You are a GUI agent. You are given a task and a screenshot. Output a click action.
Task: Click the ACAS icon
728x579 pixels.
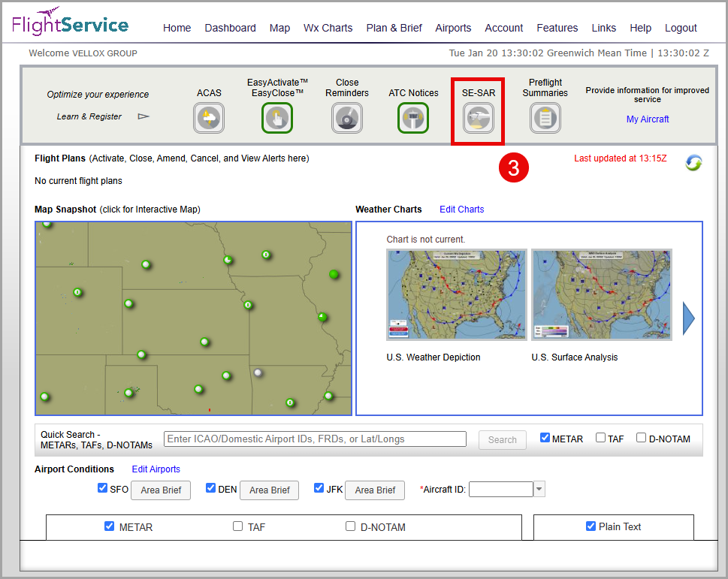209,119
